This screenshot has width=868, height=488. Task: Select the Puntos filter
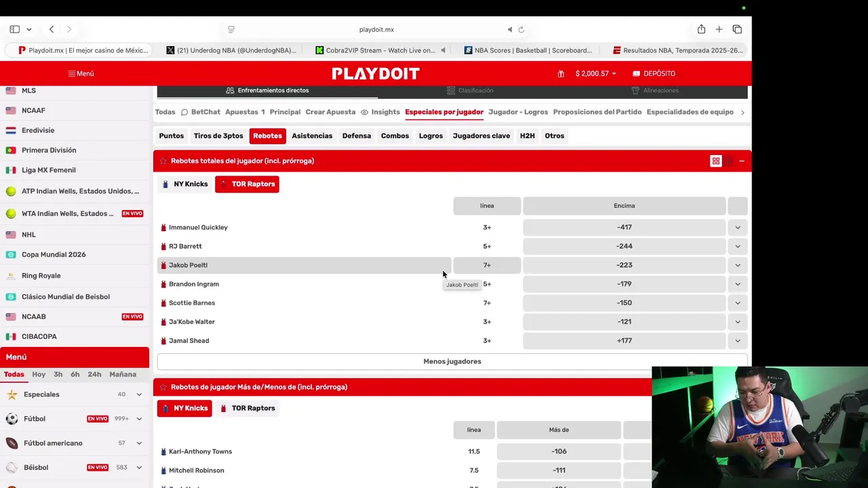(172, 136)
